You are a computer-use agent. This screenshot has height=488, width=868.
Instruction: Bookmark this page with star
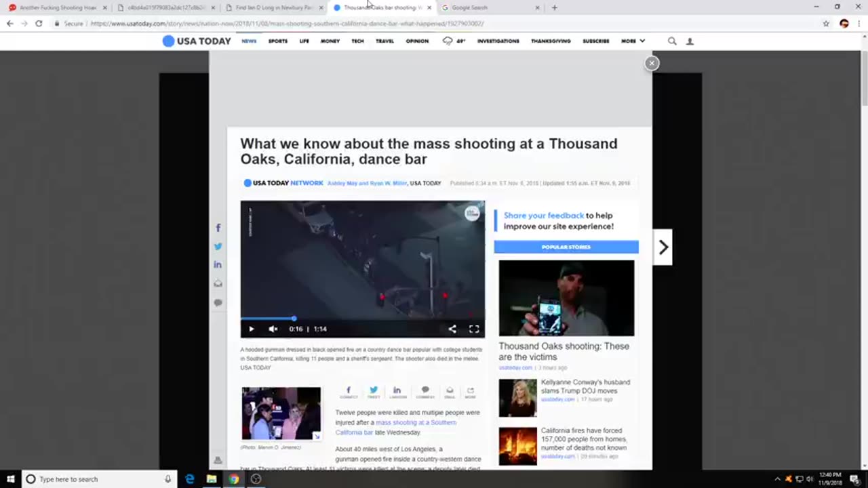[x=826, y=23]
